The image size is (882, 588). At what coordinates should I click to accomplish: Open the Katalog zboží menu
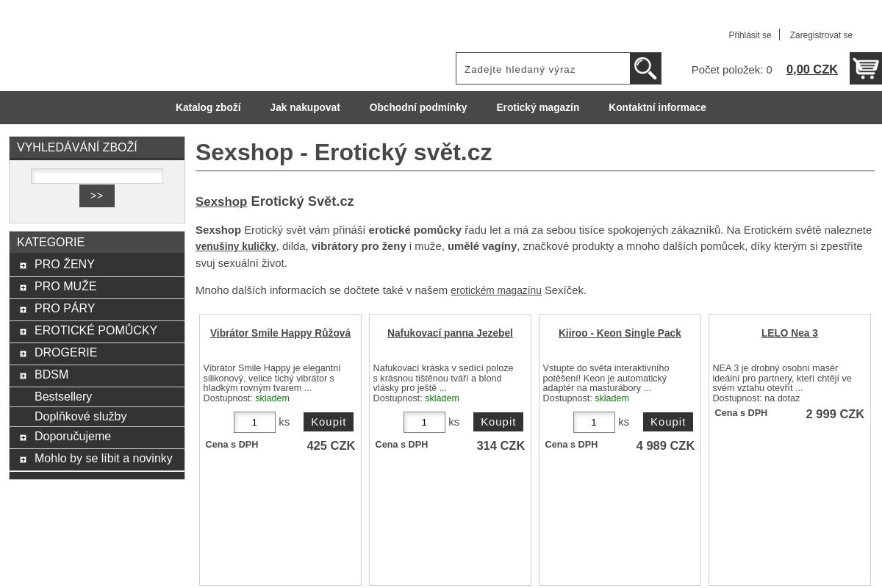[208, 107]
